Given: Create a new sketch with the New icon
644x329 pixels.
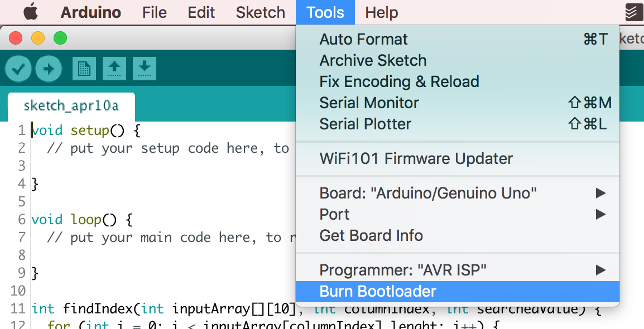Looking at the screenshot, I should [x=84, y=69].
